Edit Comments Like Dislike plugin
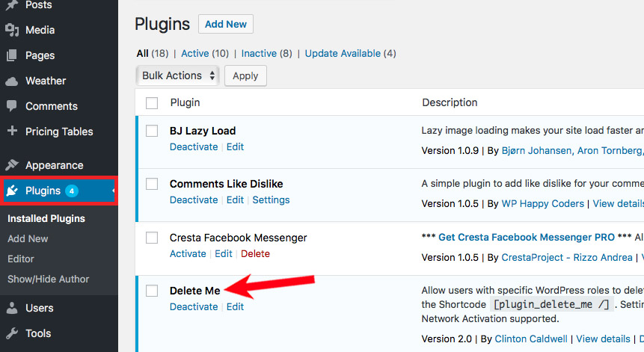Screen dimensions: 644x352 tap(236, 200)
